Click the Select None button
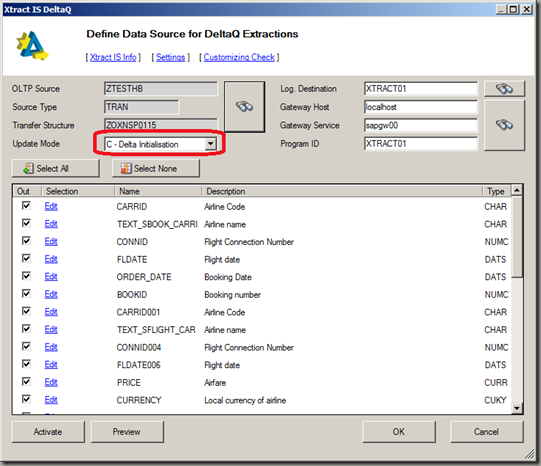 pos(156,169)
